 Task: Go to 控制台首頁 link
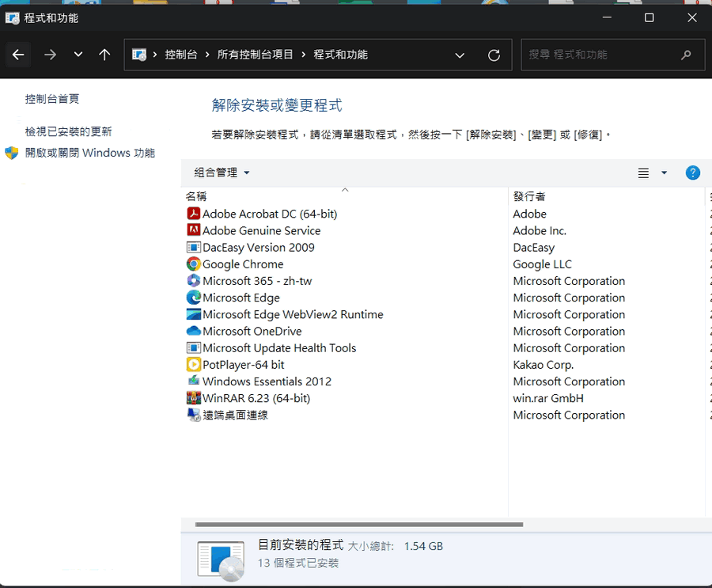click(x=52, y=99)
